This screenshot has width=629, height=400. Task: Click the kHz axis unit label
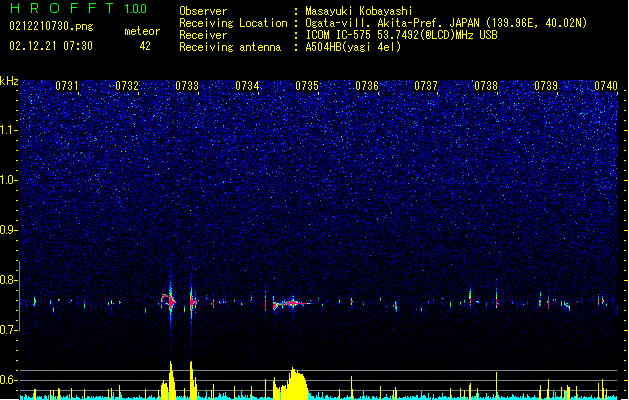point(9,81)
